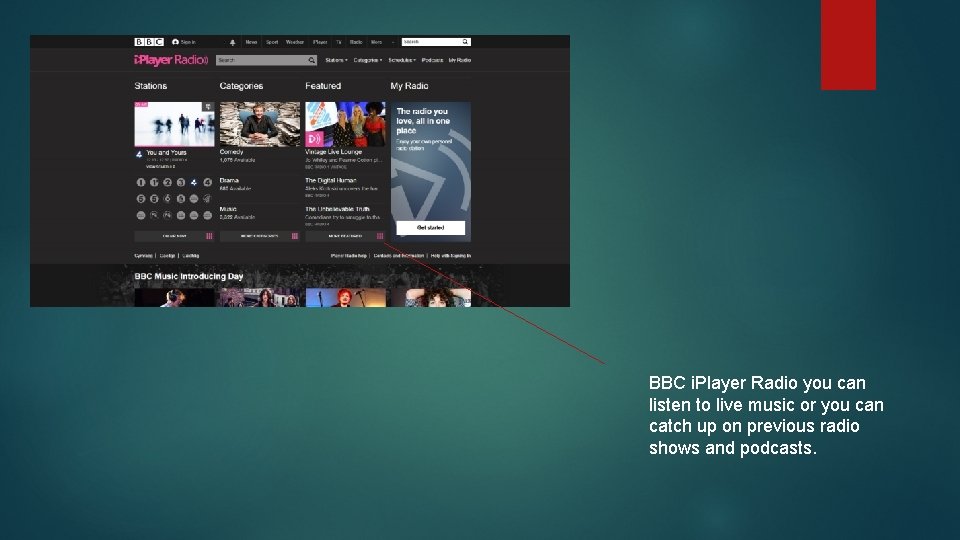Click the iPlayer Radio logo
Image resolution: width=960 pixels, height=540 pixels.
(171, 60)
